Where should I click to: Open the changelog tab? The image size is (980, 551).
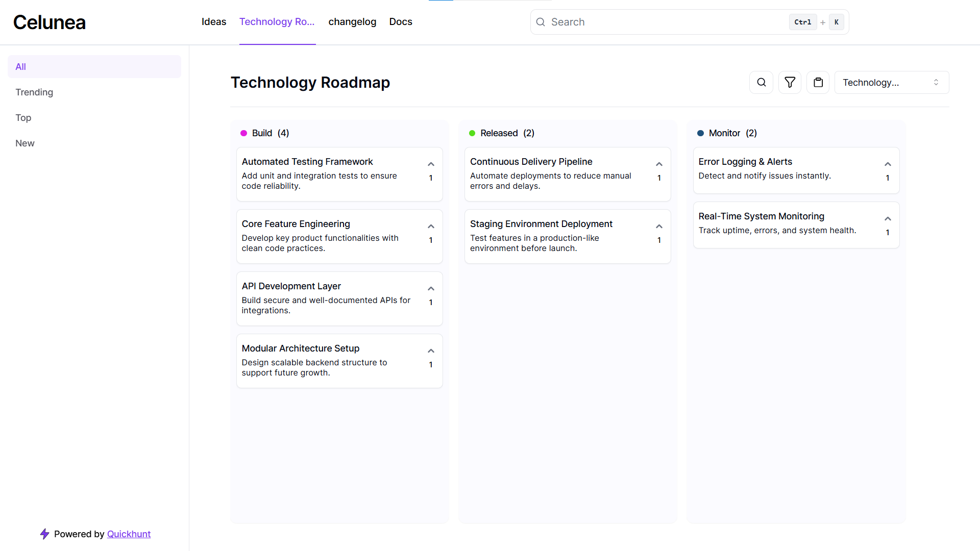[x=352, y=22]
